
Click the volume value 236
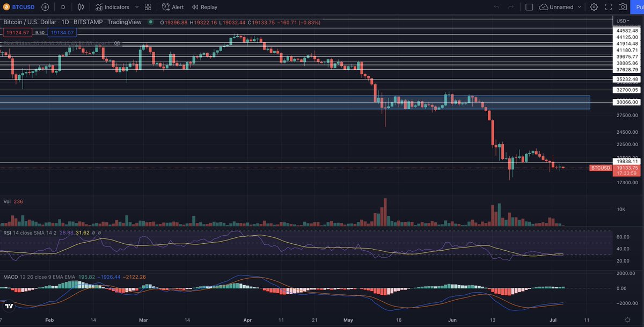(x=19, y=201)
